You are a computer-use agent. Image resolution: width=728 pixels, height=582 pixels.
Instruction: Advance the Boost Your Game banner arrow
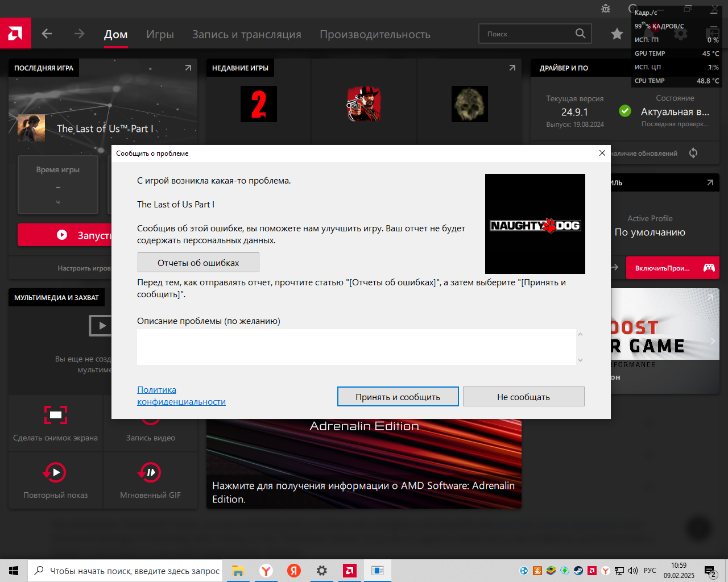pyautogui.click(x=712, y=340)
